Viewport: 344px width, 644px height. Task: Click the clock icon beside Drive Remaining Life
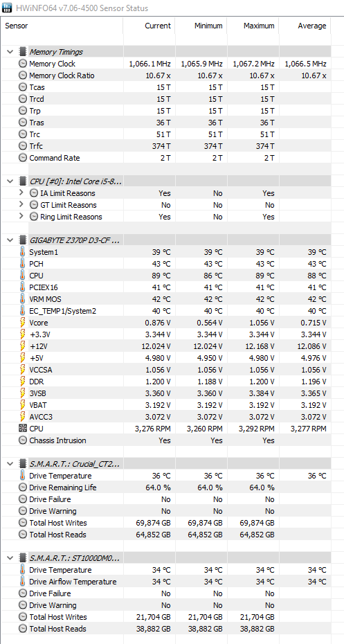tap(23, 488)
